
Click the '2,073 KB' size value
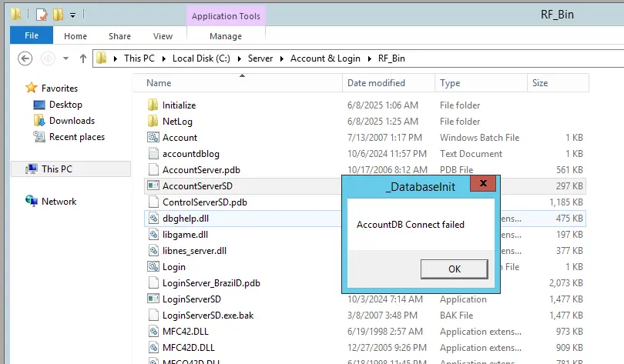coord(566,283)
